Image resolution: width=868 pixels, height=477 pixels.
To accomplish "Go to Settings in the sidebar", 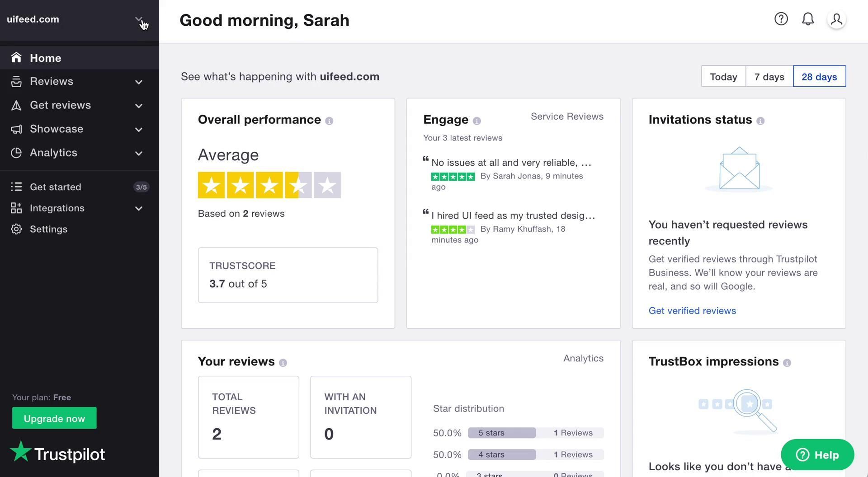I will coord(48,229).
